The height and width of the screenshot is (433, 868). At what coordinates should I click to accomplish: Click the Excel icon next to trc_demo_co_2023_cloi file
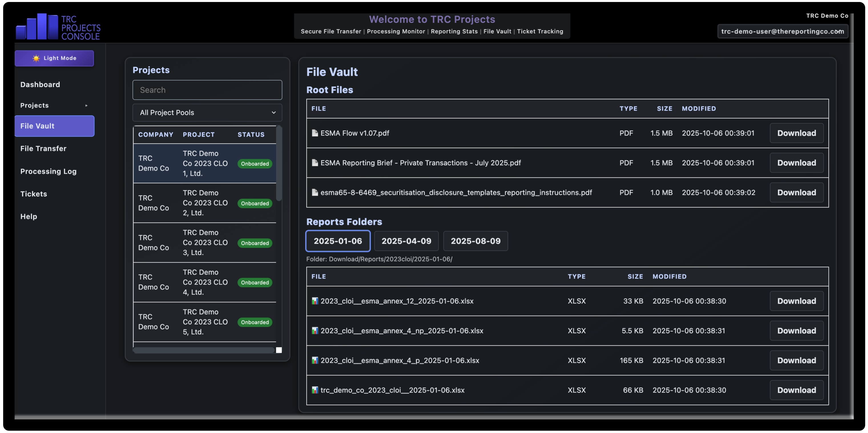[x=315, y=390]
